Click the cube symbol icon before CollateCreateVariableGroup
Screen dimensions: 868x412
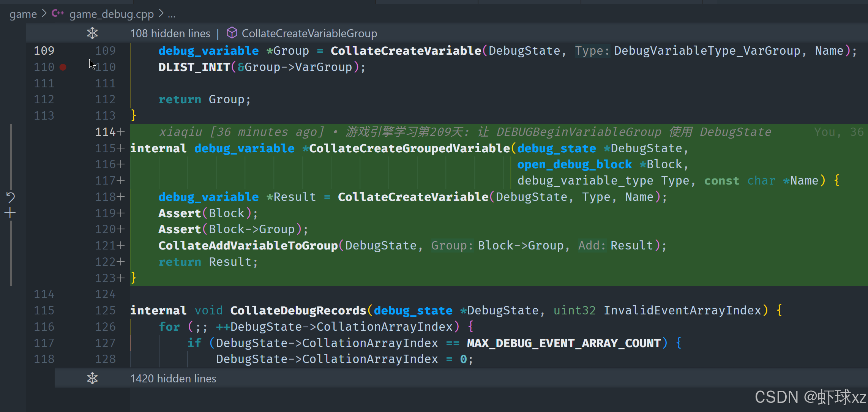[232, 33]
